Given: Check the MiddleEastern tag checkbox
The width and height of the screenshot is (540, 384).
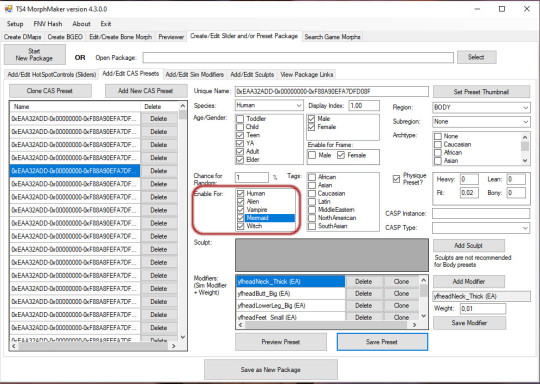Looking at the screenshot, I should point(312,210).
